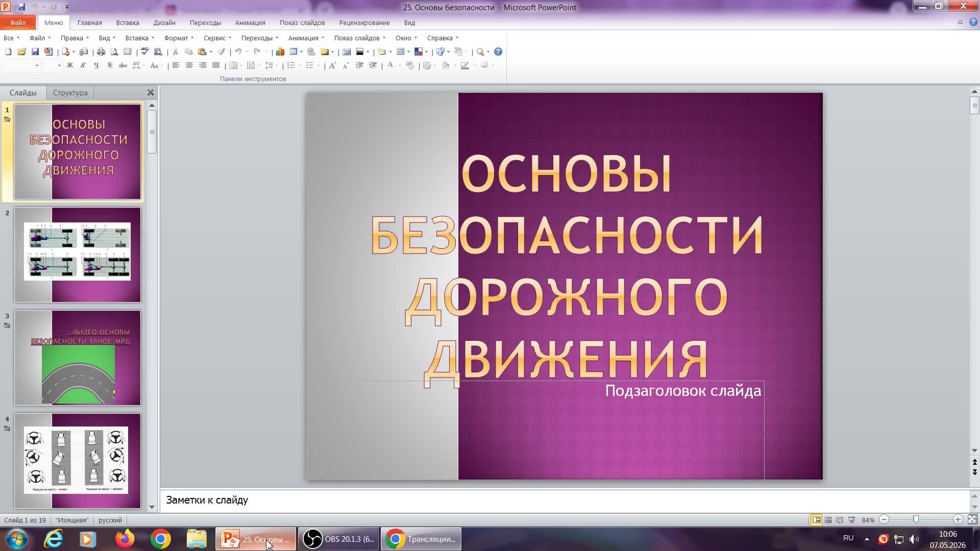
Task: Toggle justify text alignment
Action: (216, 65)
